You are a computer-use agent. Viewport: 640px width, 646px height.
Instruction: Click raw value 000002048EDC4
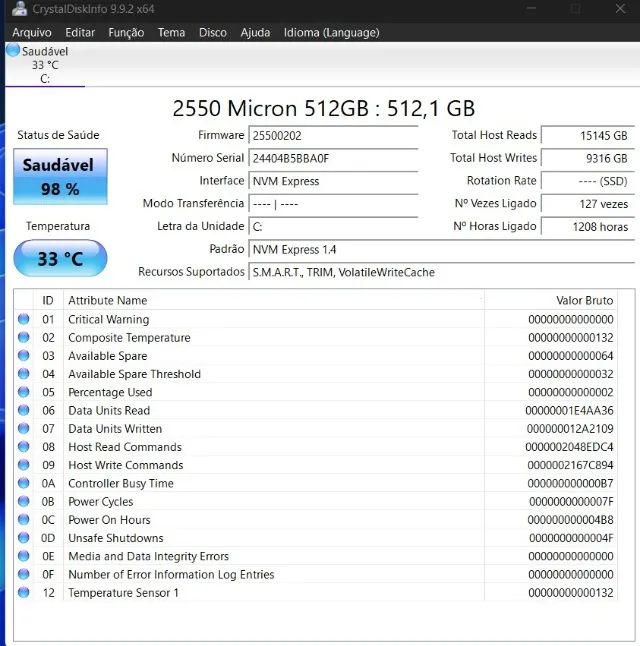570,447
